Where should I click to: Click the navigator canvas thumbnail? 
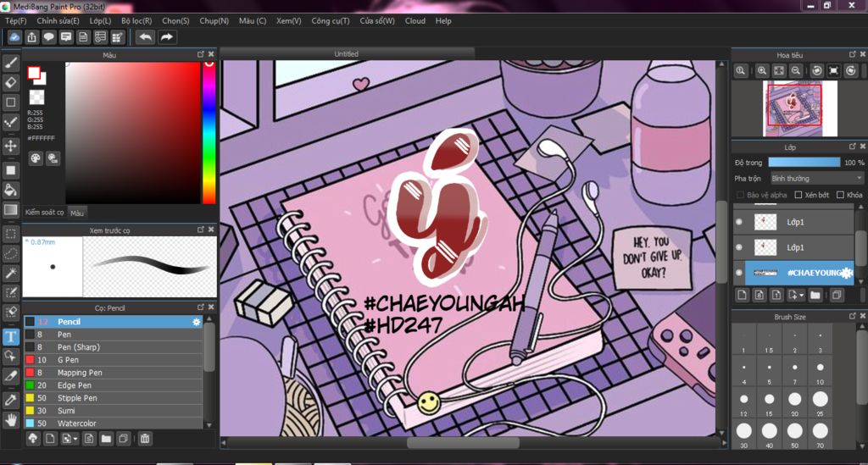[x=800, y=108]
